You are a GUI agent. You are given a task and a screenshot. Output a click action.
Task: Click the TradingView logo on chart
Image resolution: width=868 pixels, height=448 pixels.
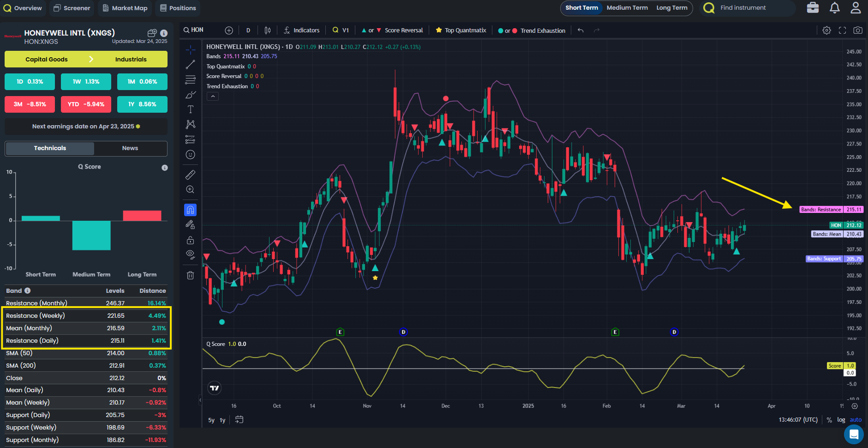click(215, 388)
